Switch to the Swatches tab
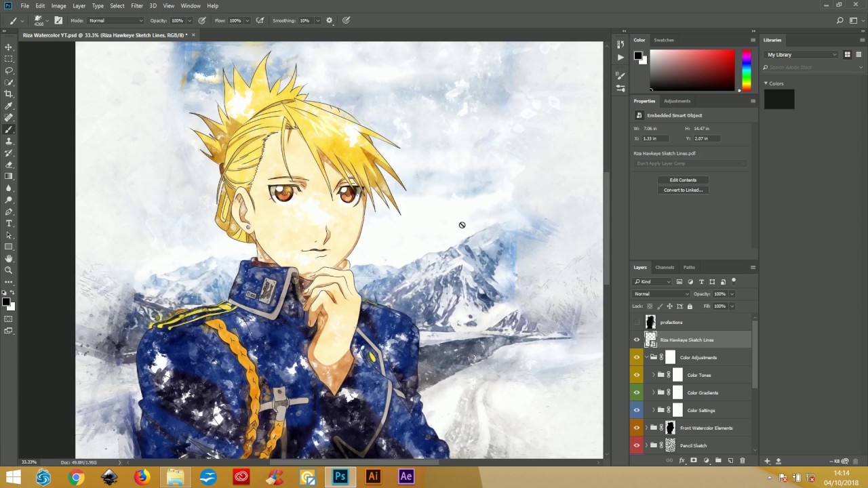 click(664, 40)
